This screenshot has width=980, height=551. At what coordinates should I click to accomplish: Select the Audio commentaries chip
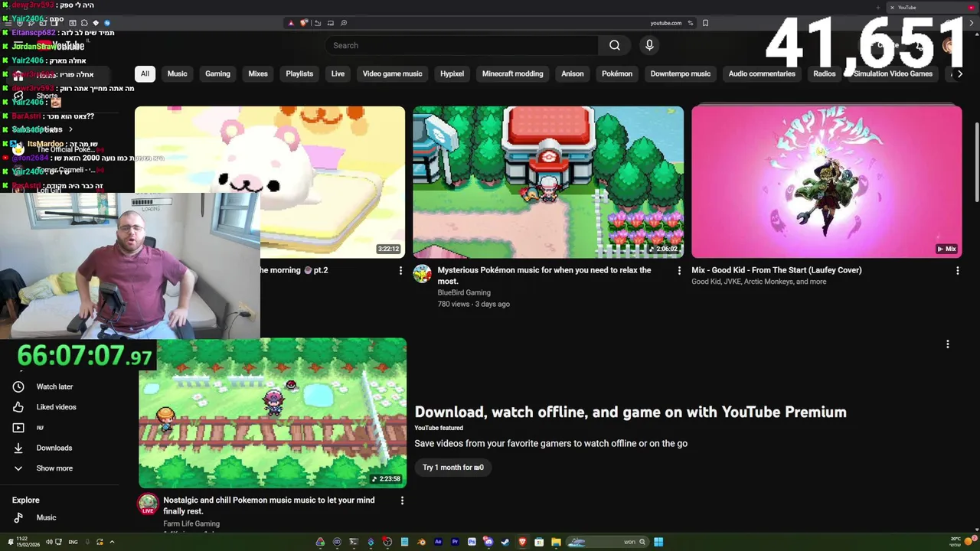(762, 73)
